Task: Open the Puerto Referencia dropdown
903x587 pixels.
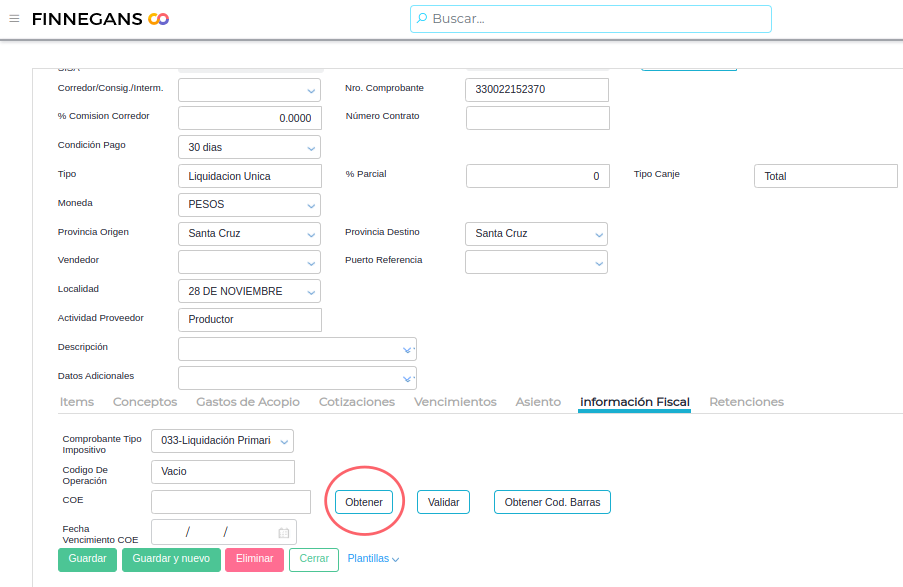Action: point(598,263)
